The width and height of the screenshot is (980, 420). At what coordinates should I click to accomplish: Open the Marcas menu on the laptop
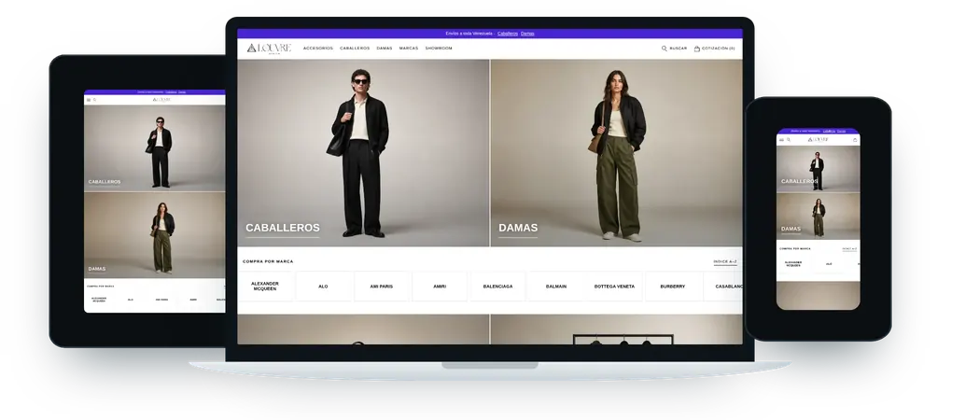point(409,49)
